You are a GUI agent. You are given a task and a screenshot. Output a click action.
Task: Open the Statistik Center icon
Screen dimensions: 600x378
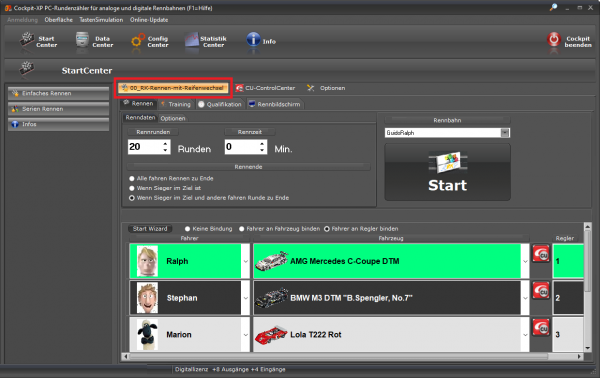point(192,40)
